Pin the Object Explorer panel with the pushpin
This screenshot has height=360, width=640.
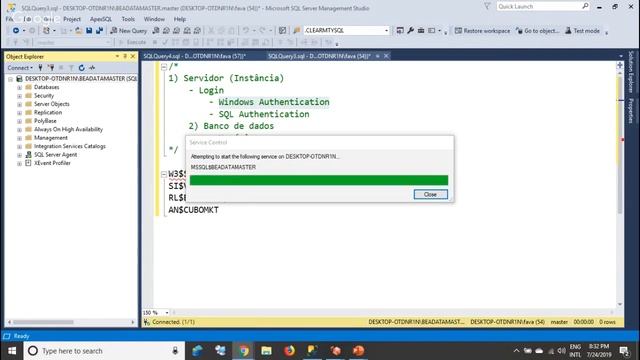pos(125,56)
